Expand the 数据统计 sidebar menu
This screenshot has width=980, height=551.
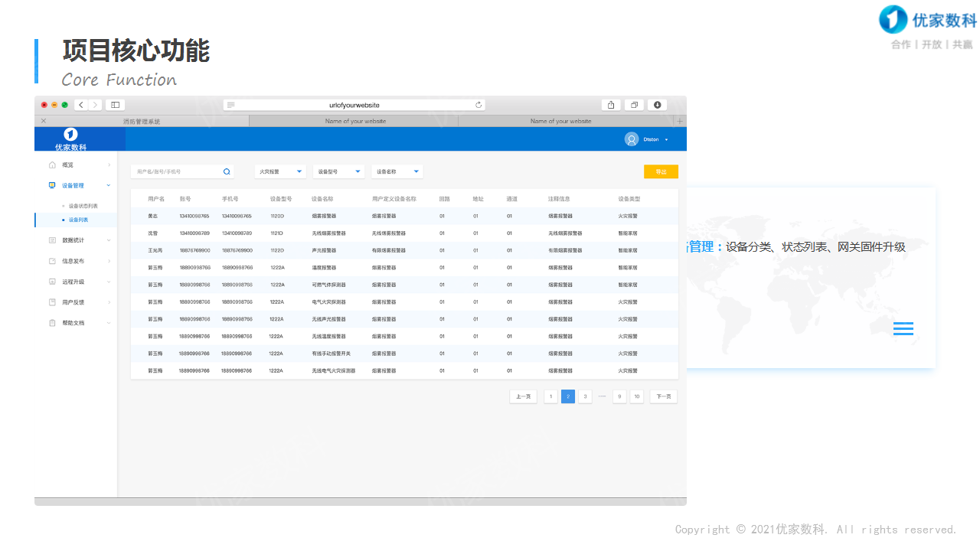(80, 240)
